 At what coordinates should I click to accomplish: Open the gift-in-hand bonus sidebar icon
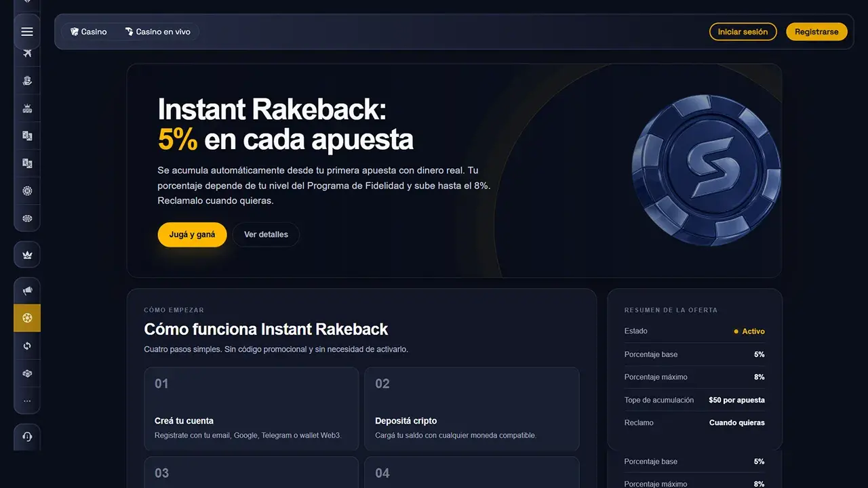point(27,81)
